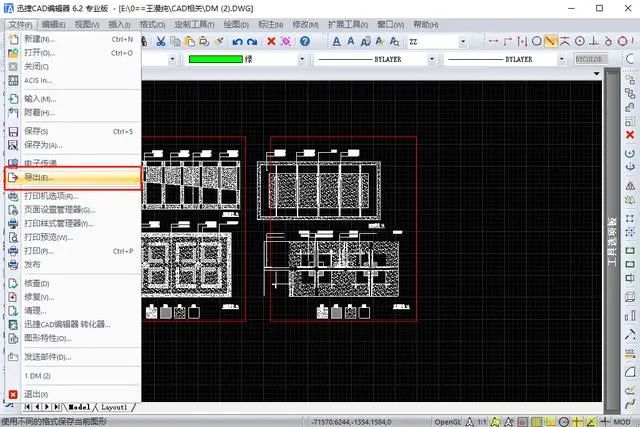This screenshot has height=427, width=640.
Task: Click the coordinates readout in status bar
Action: [x=351, y=422]
